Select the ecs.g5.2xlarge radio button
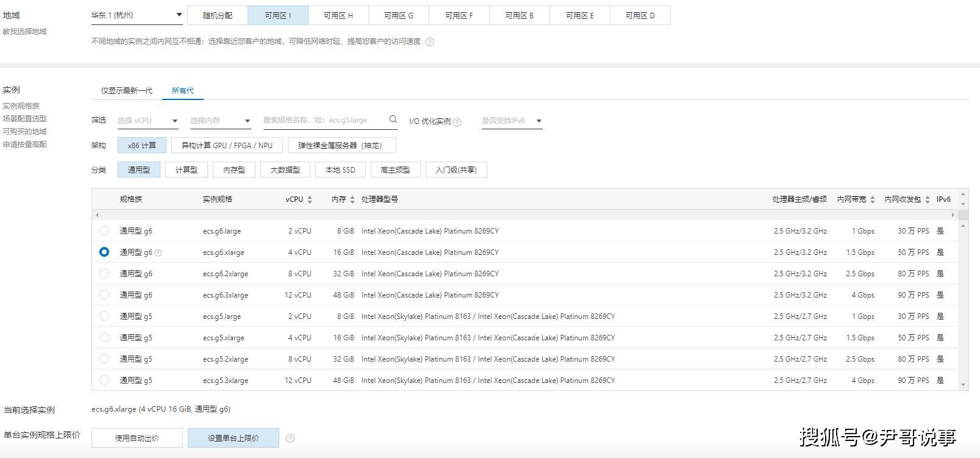Screen dimensions: 980x458 (x=104, y=359)
